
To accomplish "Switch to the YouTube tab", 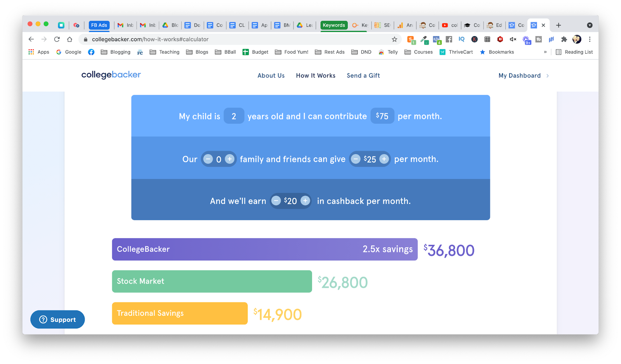I will tap(450, 25).
